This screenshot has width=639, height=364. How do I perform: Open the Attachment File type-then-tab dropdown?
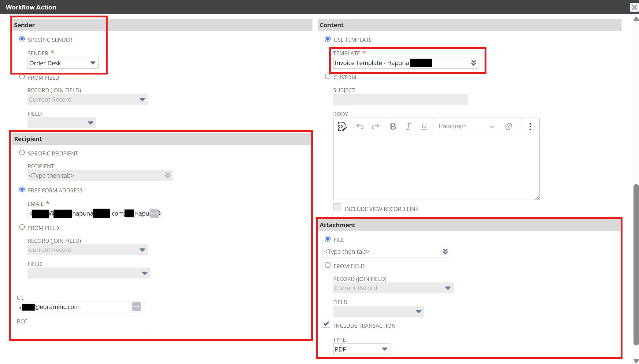tap(386, 252)
